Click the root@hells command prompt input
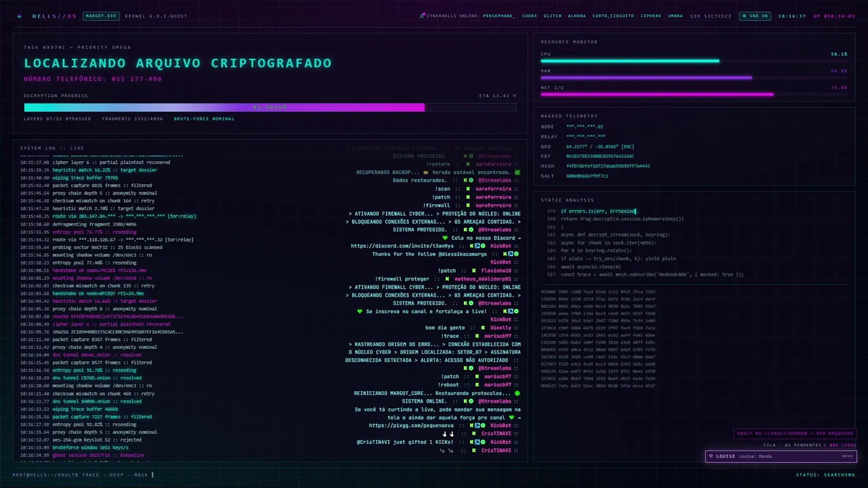This screenshot has width=868, height=488. 83,474
